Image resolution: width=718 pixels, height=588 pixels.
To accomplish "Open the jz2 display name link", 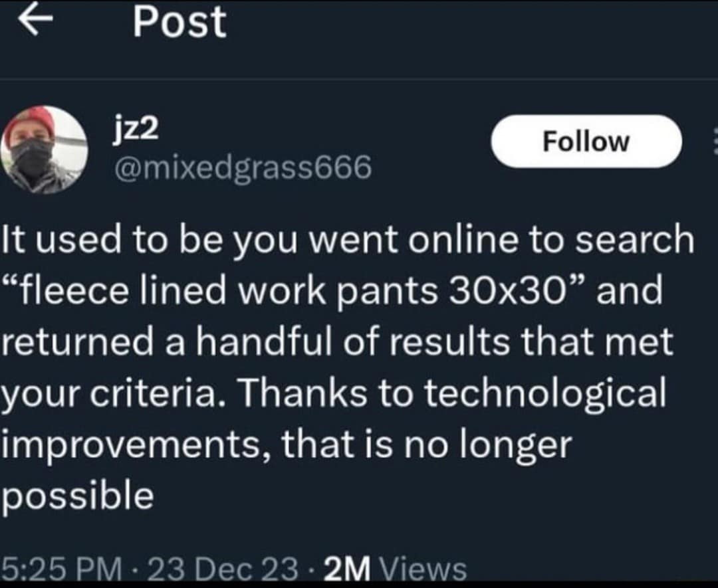I will [136, 129].
